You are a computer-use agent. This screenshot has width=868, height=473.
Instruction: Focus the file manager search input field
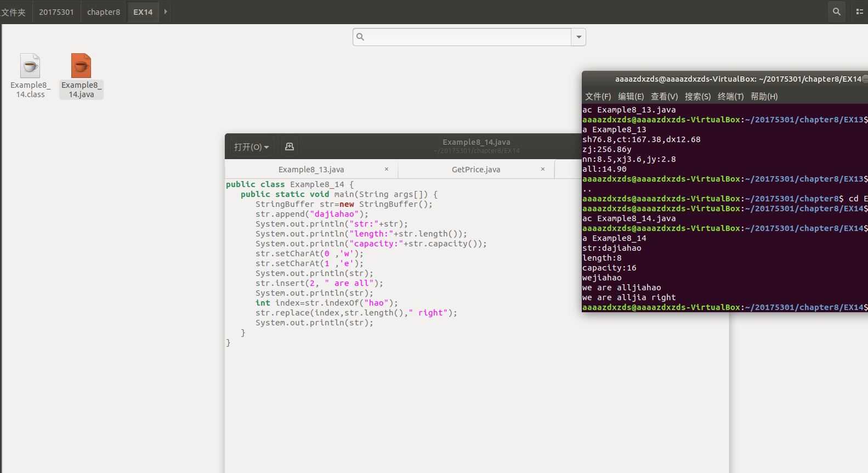click(469, 37)
